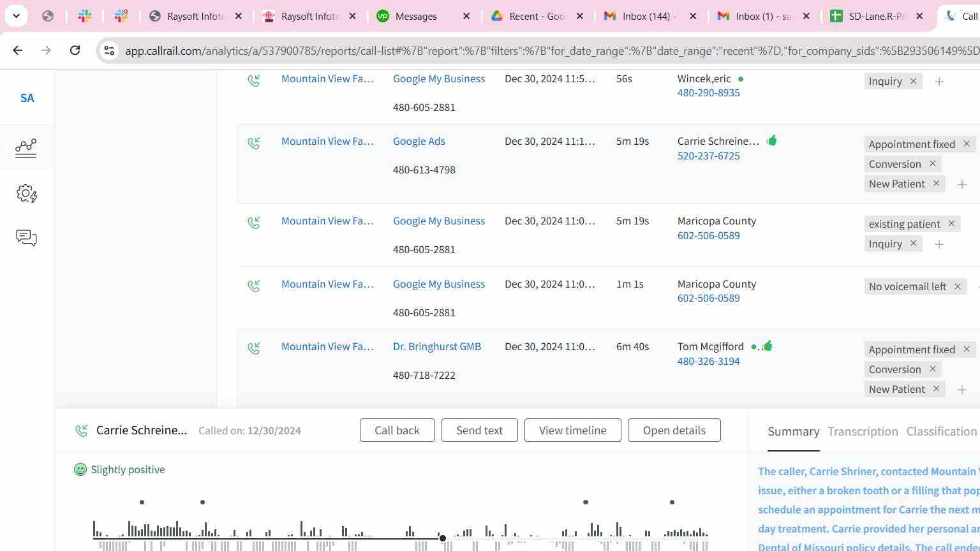The height and width of the screenshot is (551, 980).
Task: Click the Open details button
Action: [674, 430]
